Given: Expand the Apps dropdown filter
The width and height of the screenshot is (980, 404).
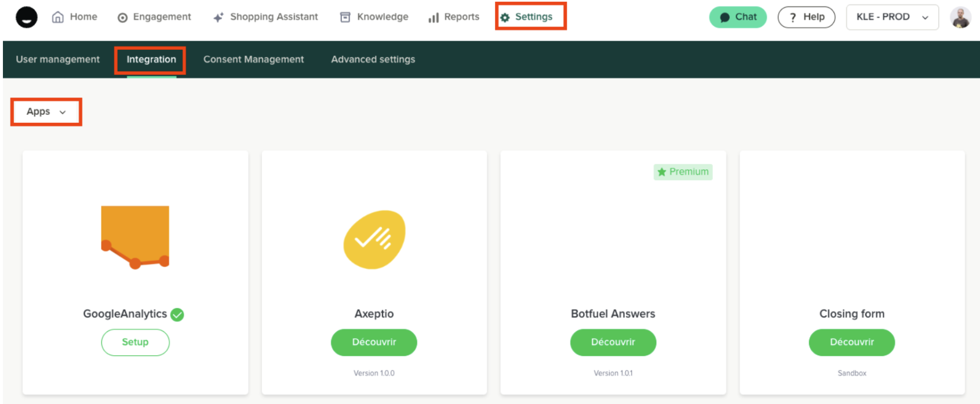Looking at the screenshot, I should (46, 111).
